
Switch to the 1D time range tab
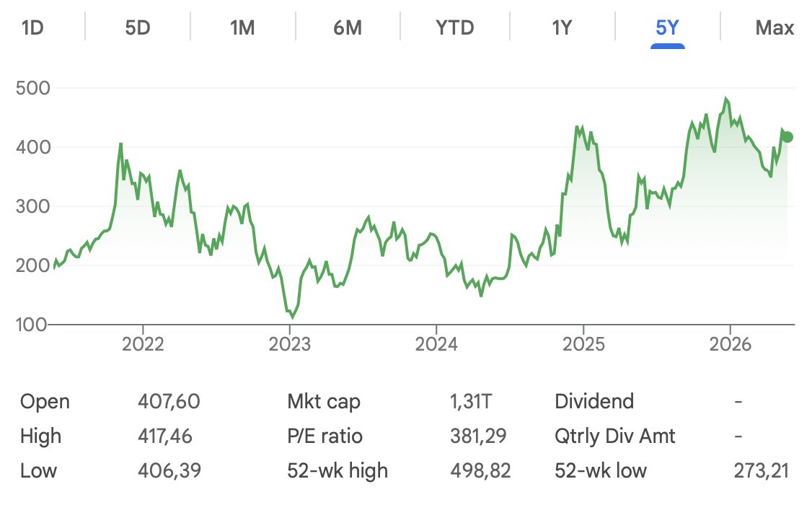(32, 27)
